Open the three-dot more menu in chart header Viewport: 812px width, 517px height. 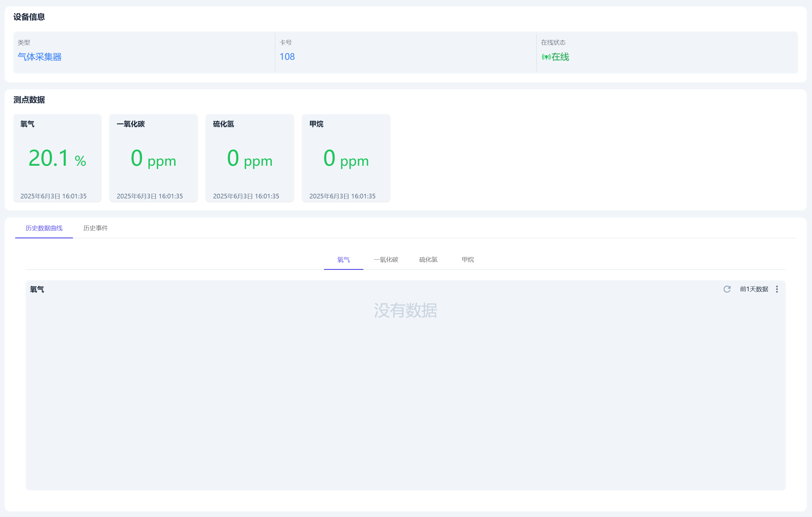point(777,289)
